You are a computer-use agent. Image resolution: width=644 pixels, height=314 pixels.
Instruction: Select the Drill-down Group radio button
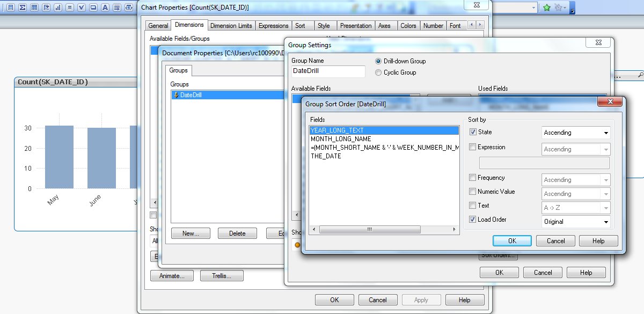click(x=379, y=61)
